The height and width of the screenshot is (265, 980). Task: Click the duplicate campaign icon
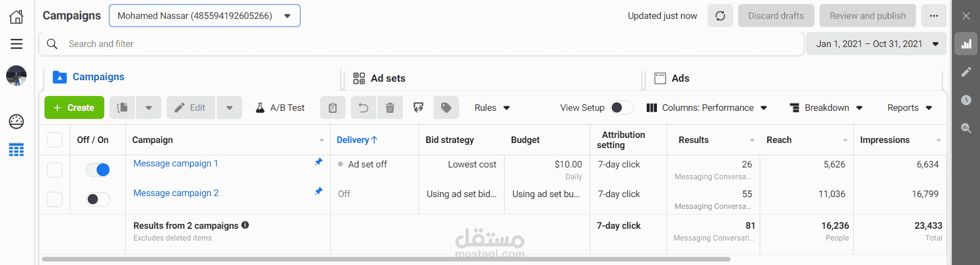tap(122, 108)
